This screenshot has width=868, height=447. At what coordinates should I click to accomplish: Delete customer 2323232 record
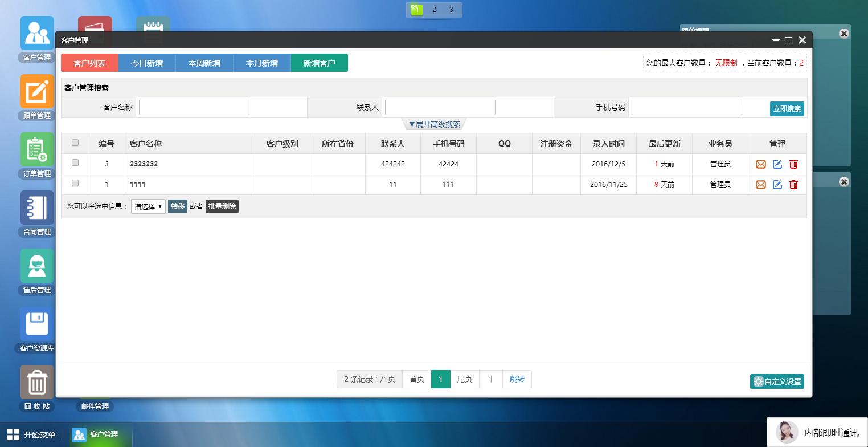[x=793, y=164]
